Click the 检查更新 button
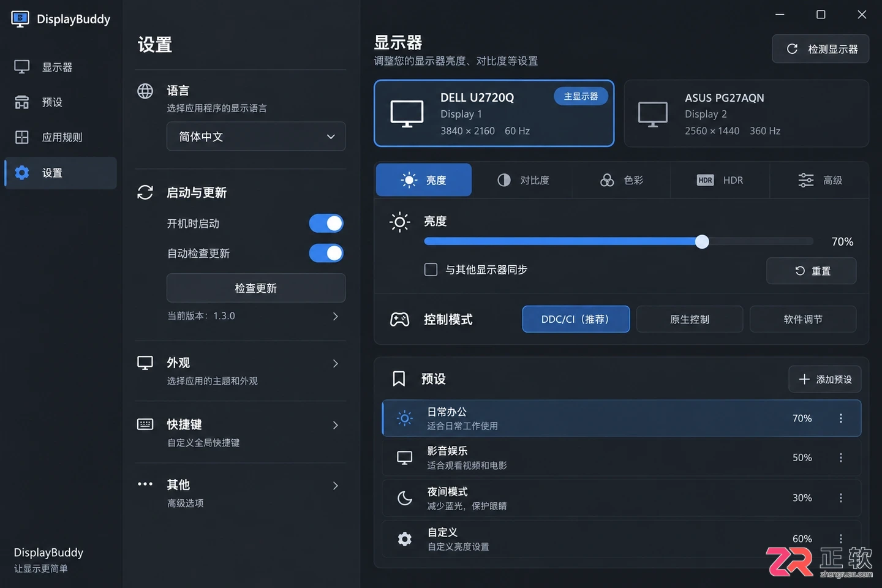 coord(256,288)
